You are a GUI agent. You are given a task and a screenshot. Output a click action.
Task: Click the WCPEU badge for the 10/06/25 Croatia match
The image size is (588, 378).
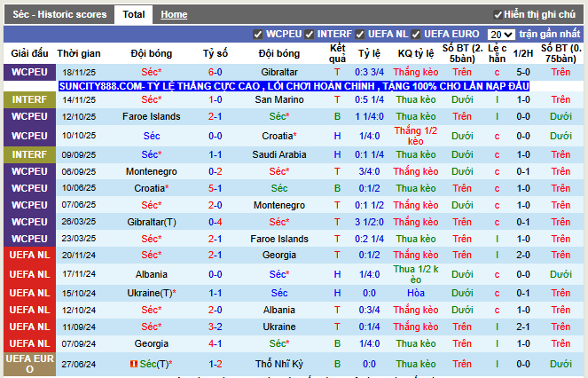pos(29,188)
